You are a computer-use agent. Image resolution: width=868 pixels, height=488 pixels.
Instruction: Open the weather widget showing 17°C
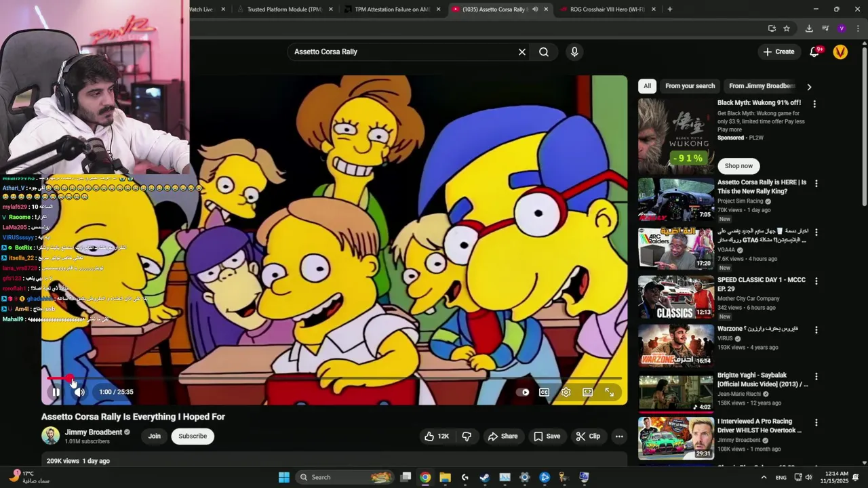click(x=28, y=477)
